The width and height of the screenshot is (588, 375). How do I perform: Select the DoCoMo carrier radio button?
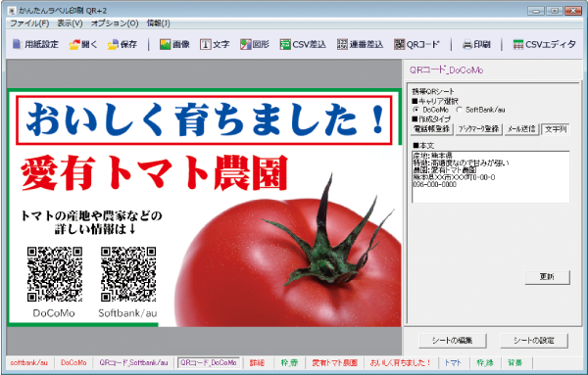pos(416,110)
